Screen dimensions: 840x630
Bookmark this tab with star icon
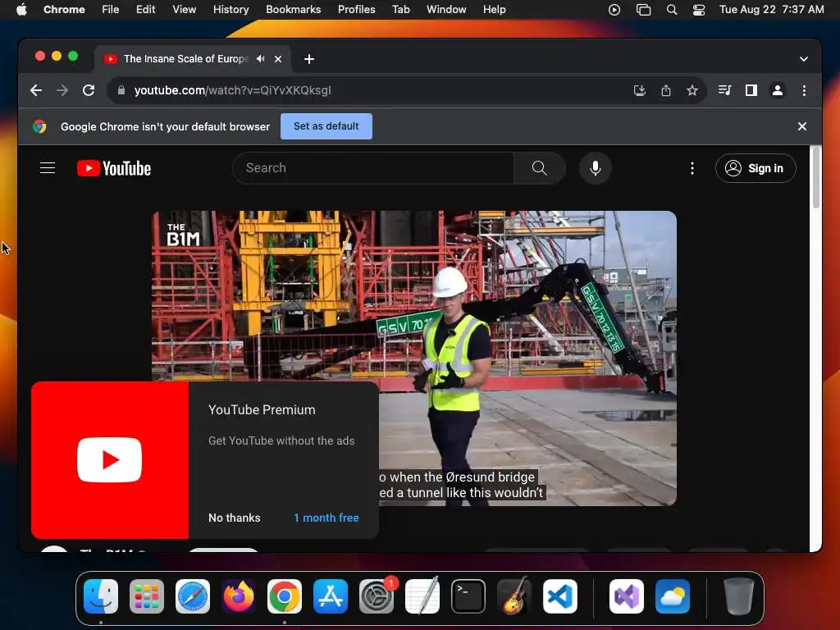[x=692, y=90]
